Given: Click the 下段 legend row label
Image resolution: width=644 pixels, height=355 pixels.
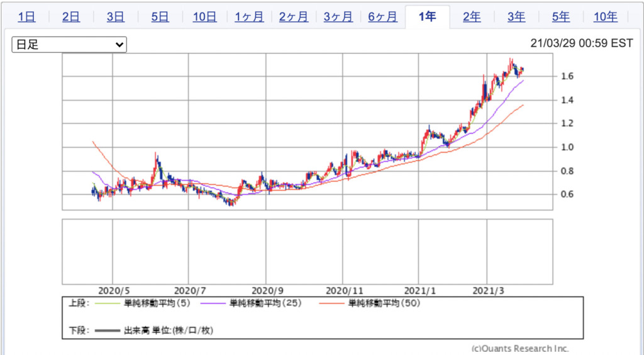Looking at the screenshot, I should (x=79, y=330).
